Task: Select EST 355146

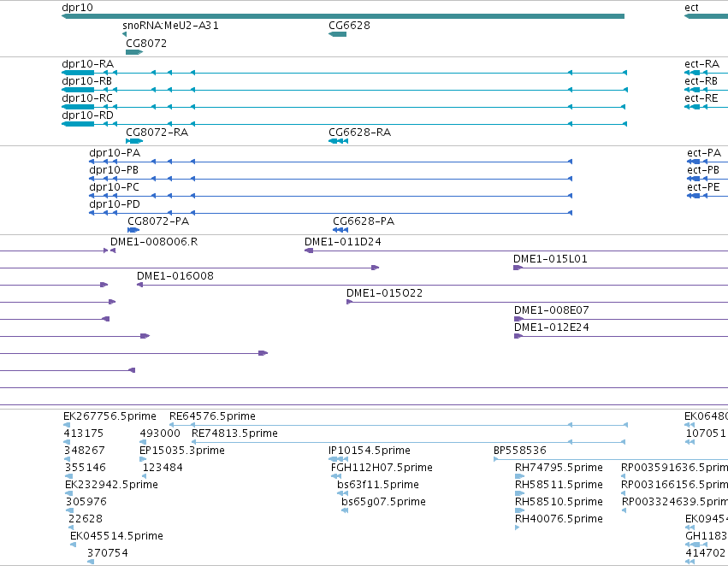Action: coord(68,477)
